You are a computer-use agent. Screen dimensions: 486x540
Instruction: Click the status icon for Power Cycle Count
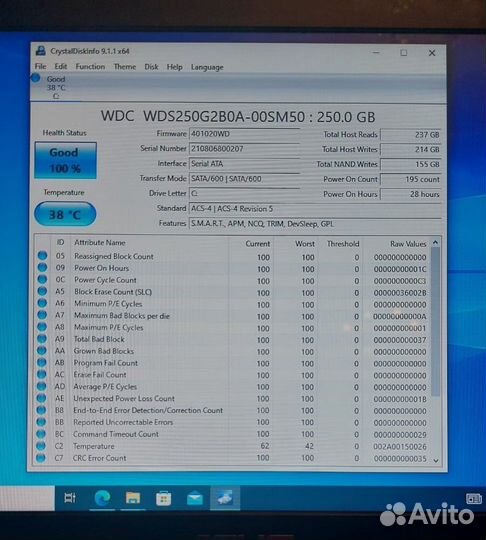(x=42, y=279)
